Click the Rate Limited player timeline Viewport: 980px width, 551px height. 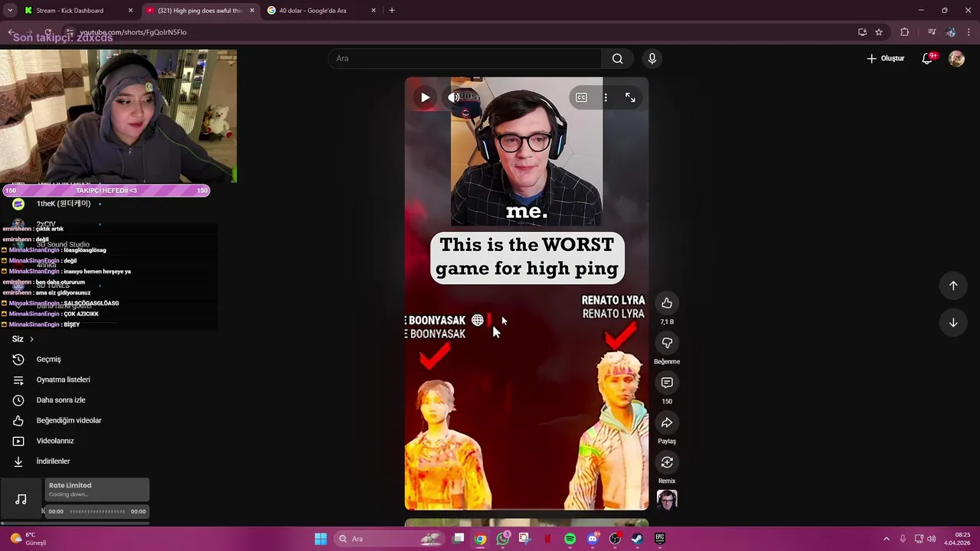(96, 511)
